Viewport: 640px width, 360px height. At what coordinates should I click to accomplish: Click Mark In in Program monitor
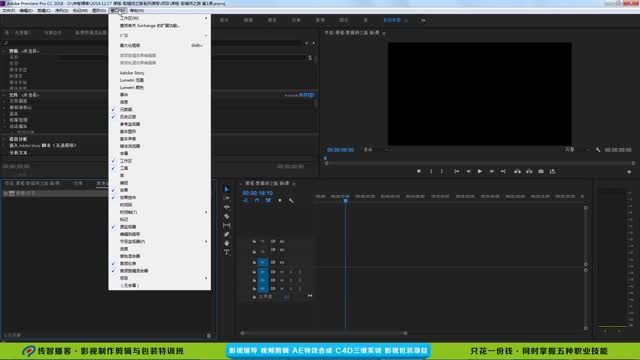[431, 171]
